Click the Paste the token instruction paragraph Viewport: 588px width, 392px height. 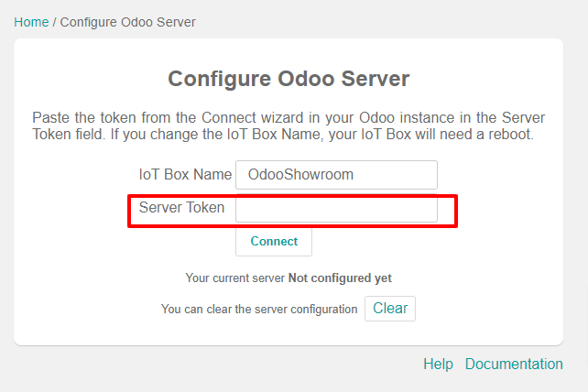(x=289, y=126)
